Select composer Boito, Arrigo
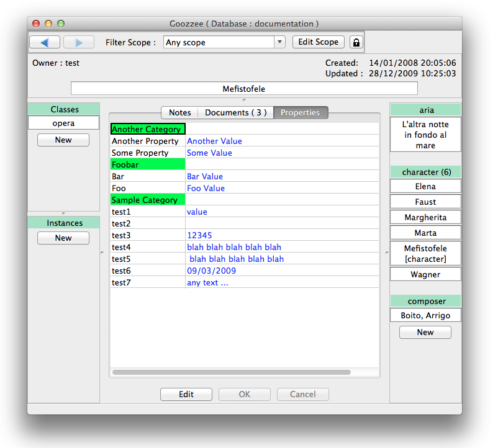Image resolution: width=498 pixels, height=448 pixels. [x=425, y=315]
